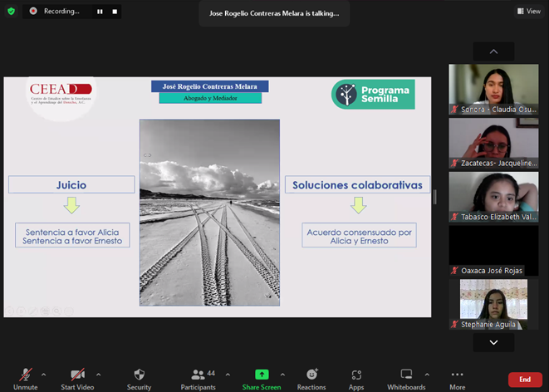Click the slideshow next-slide control
The width and height of the screenshot is (549, 392).
coord(22,311)
